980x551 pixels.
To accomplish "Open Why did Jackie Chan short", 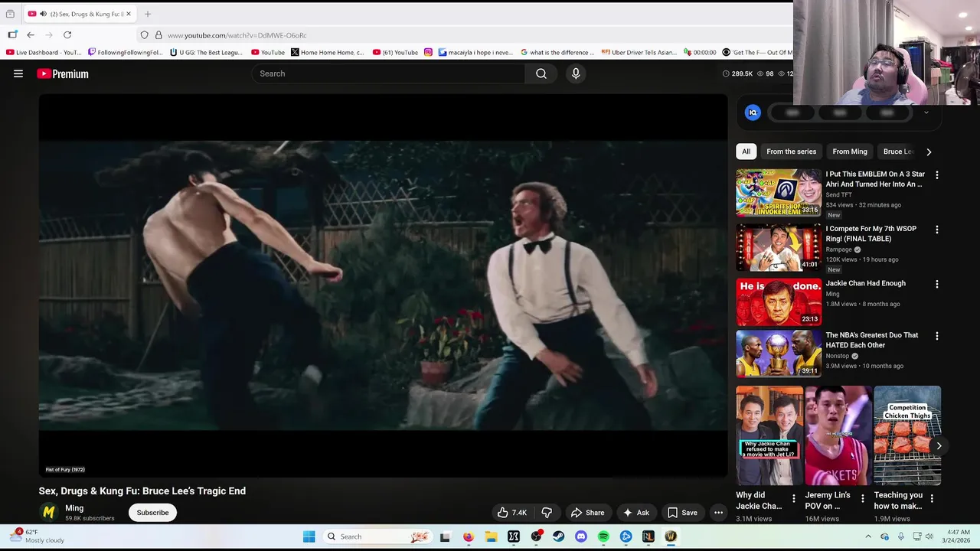I will 769,435.
